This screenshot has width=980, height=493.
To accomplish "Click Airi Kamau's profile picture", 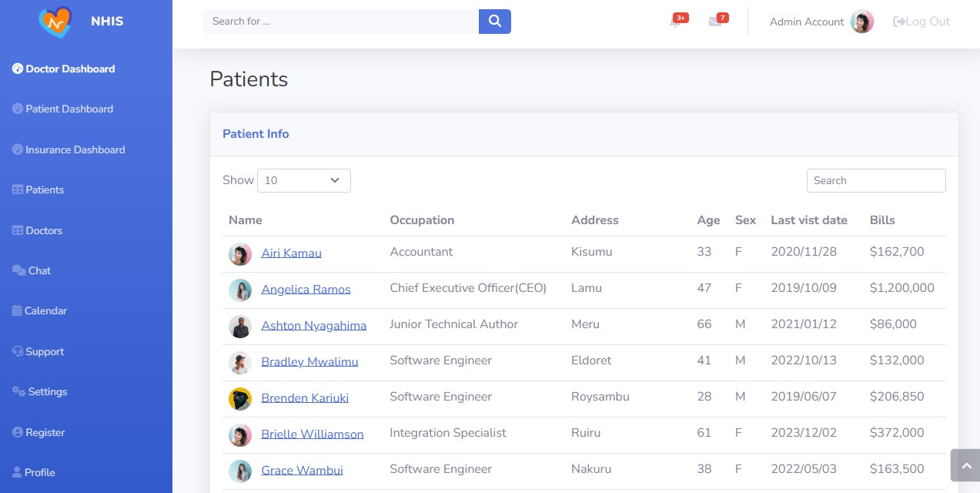I will click(240, 254).
